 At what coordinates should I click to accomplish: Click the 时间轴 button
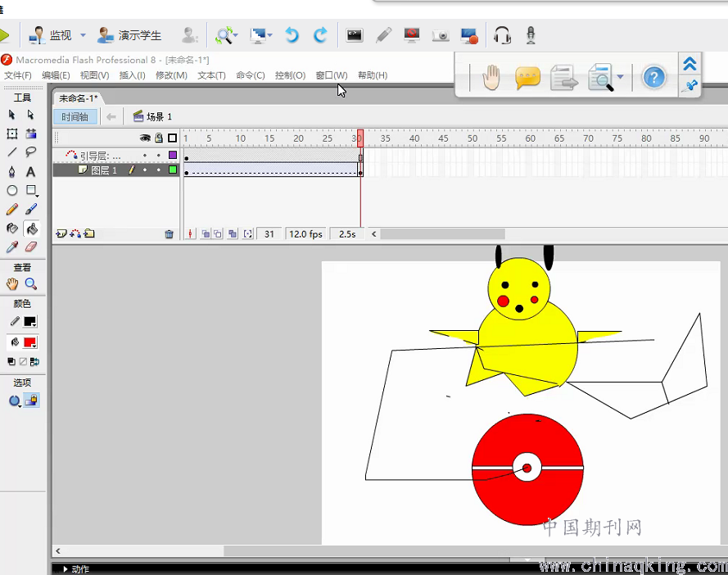coord(75,116)
